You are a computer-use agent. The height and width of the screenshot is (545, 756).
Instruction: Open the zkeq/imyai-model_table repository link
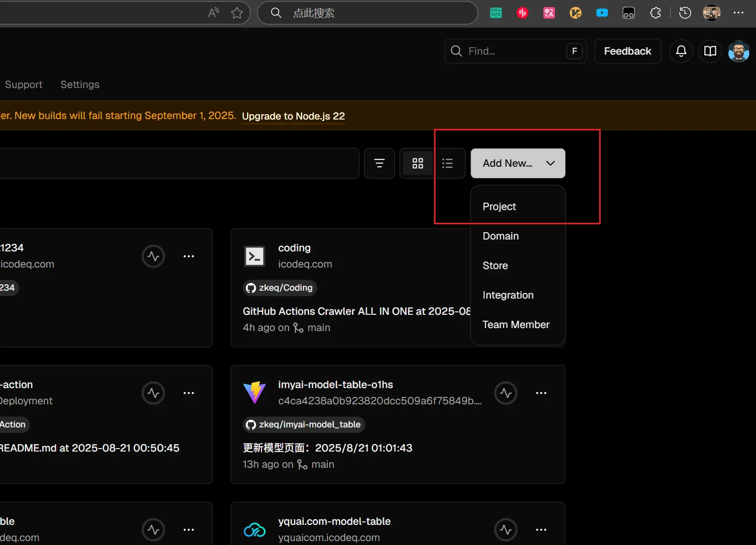[x=304, y=424]
